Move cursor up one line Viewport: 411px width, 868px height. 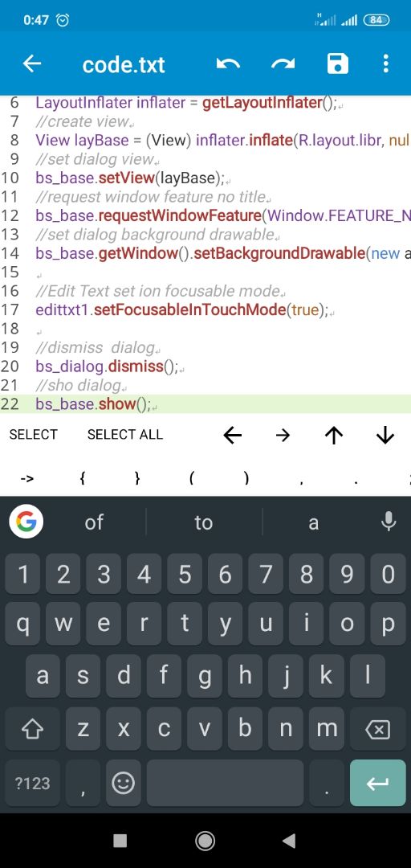(334, 436)
